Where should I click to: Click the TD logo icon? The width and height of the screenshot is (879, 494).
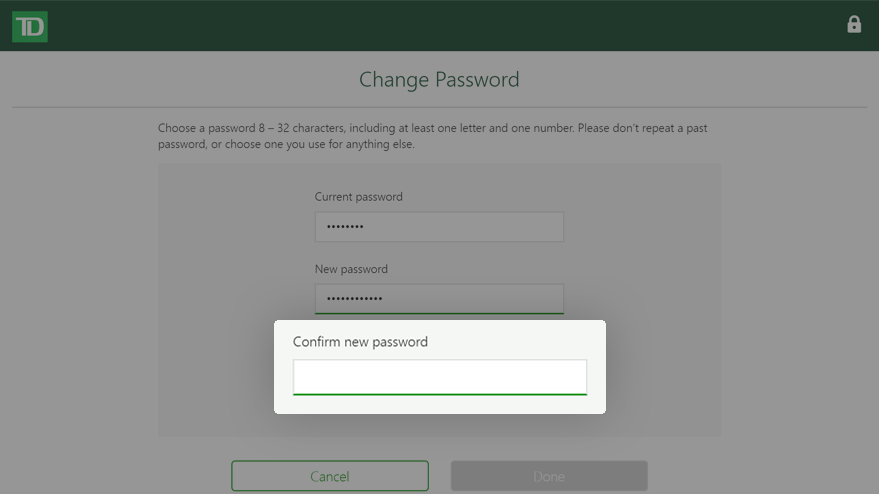[30, 27]
